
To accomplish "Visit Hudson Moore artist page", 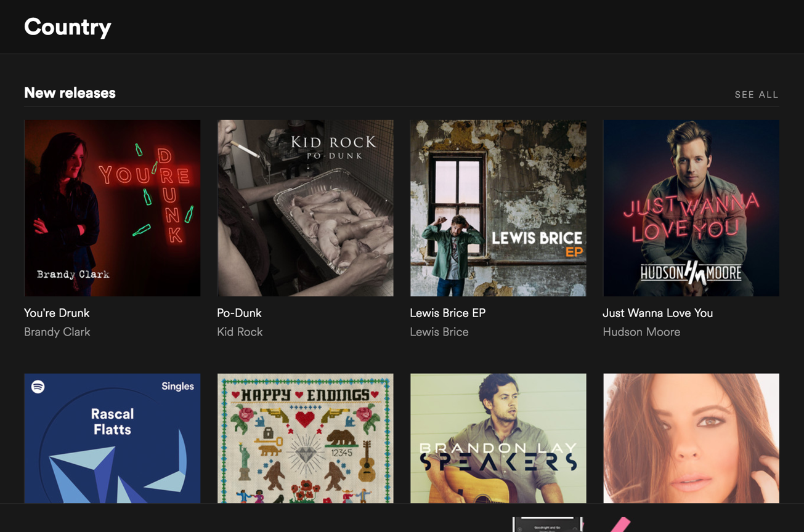I will point(641,332).
